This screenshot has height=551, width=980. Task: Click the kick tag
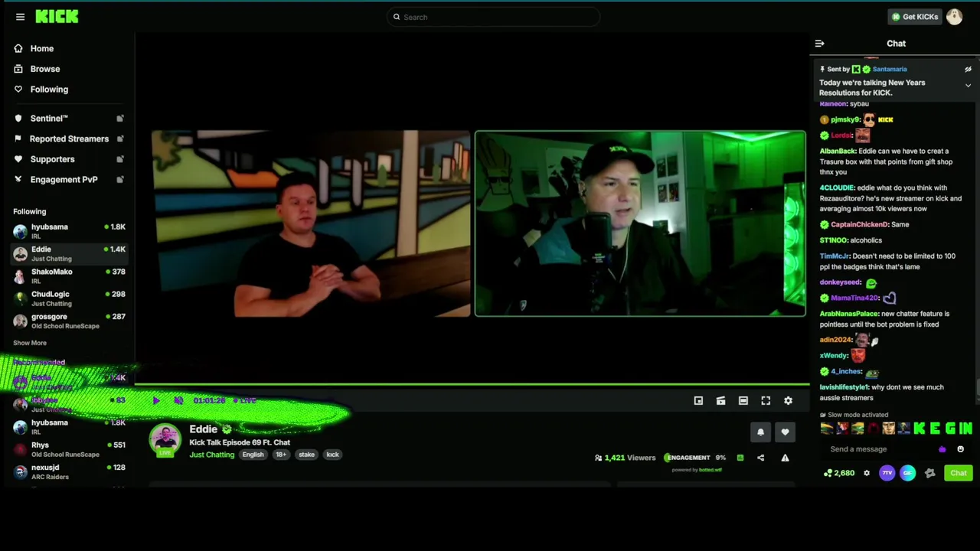tap(332, 455)
